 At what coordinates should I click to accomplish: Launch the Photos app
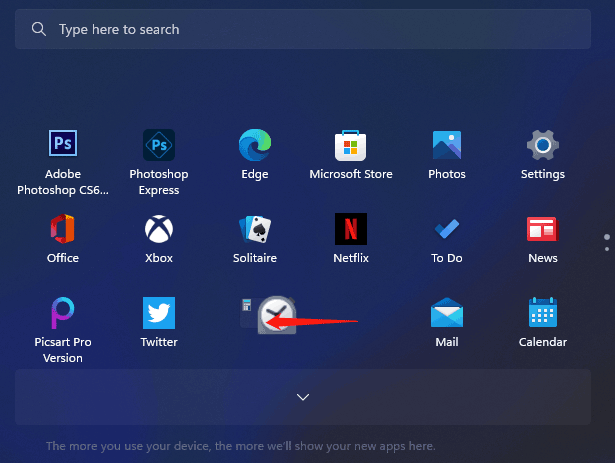(x=447, y=145)
